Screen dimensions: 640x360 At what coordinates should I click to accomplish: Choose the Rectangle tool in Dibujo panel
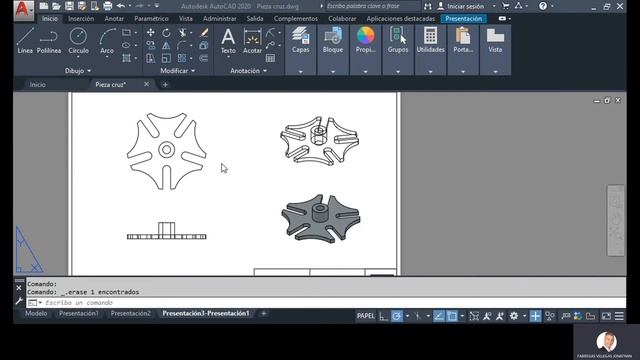point(127,33)
